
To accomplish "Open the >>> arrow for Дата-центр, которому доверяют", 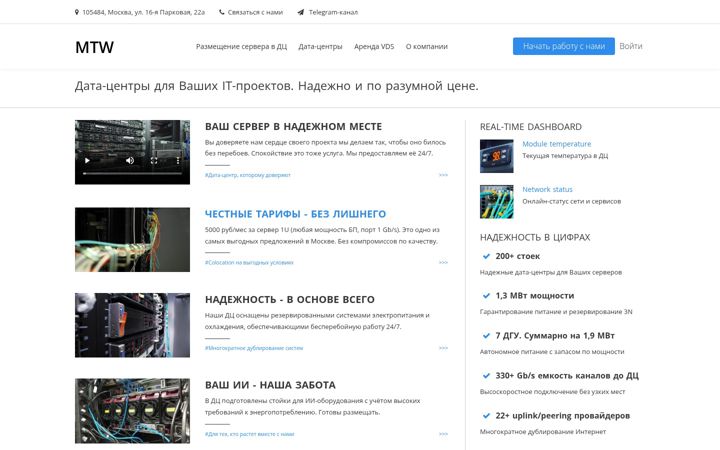I will 443,175.
